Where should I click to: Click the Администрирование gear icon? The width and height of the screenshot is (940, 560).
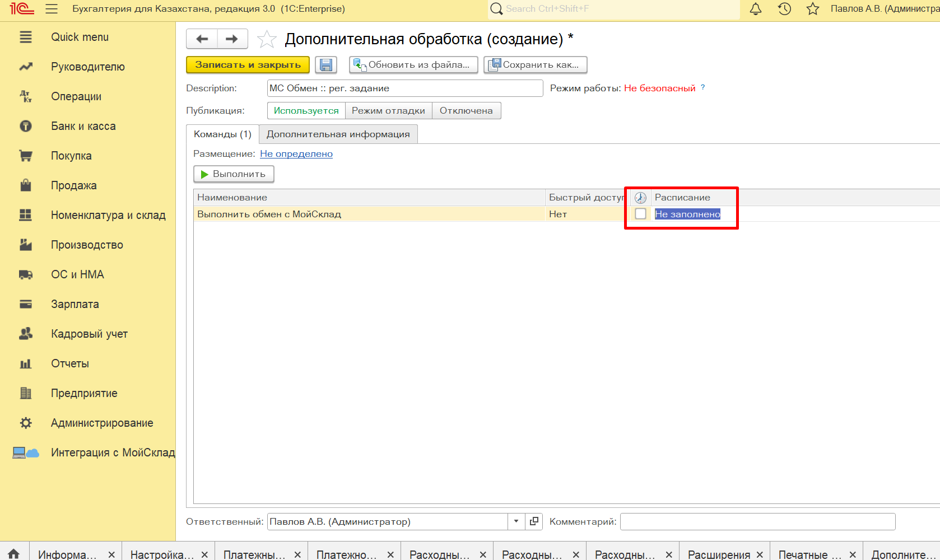click(x=26, y=423)
